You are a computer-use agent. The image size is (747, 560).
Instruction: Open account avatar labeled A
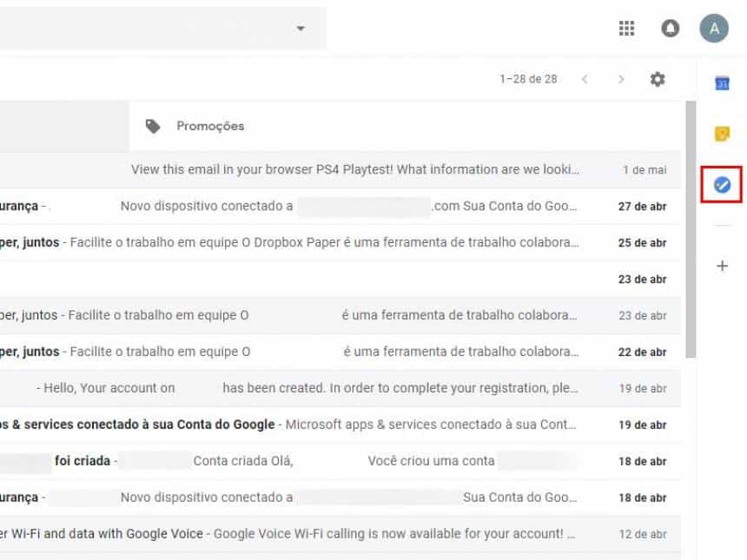click(x=714, y=29)
